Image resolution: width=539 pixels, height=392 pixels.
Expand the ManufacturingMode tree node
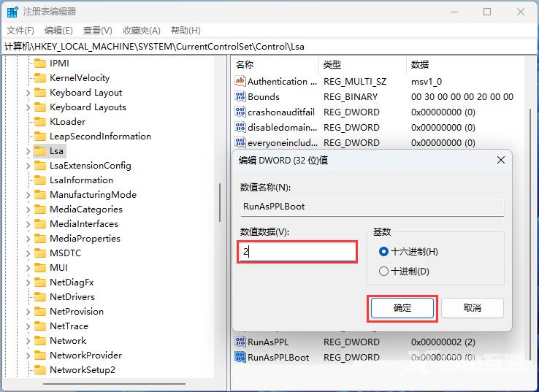28,195
